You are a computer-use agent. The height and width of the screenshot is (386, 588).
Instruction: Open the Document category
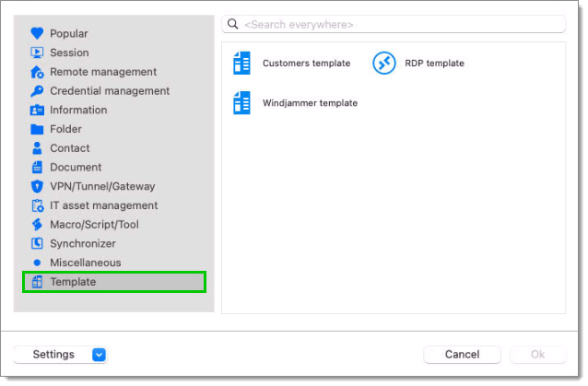pyautogui.click(x=76, y=168)
